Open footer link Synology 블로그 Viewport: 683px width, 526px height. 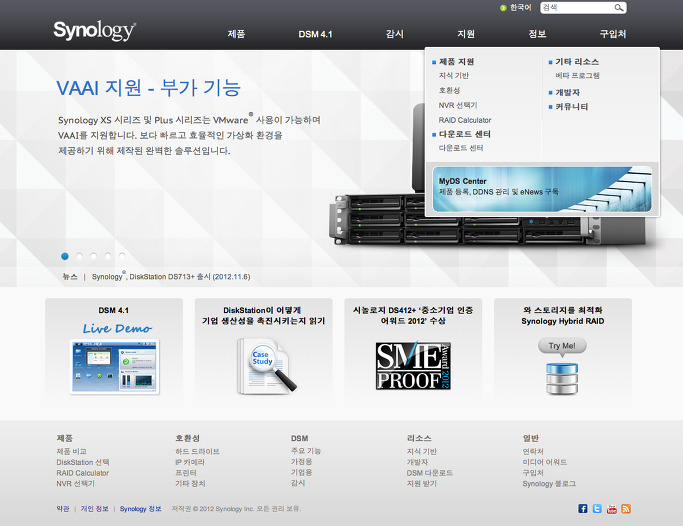(549, 484)
